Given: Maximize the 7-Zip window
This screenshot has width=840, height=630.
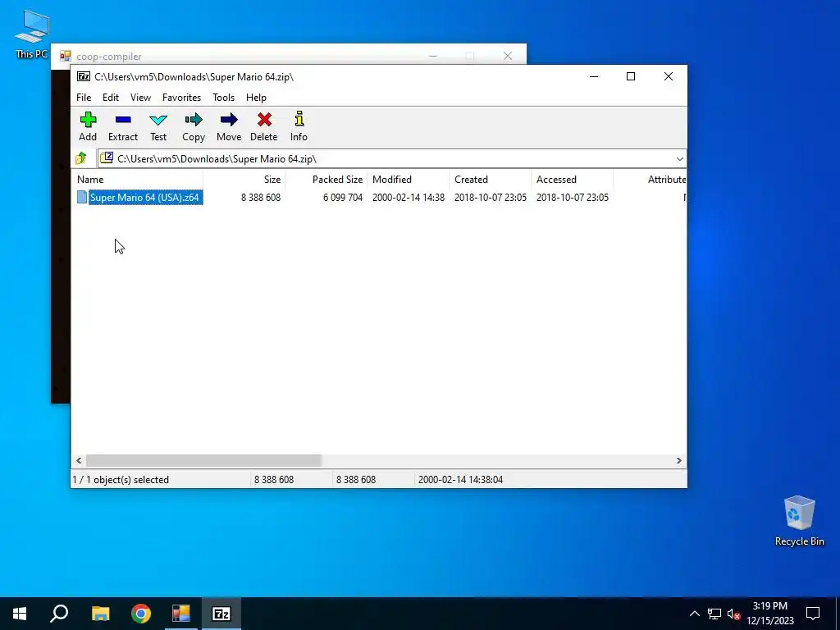Looking at the screenshot, I should 631,76.
